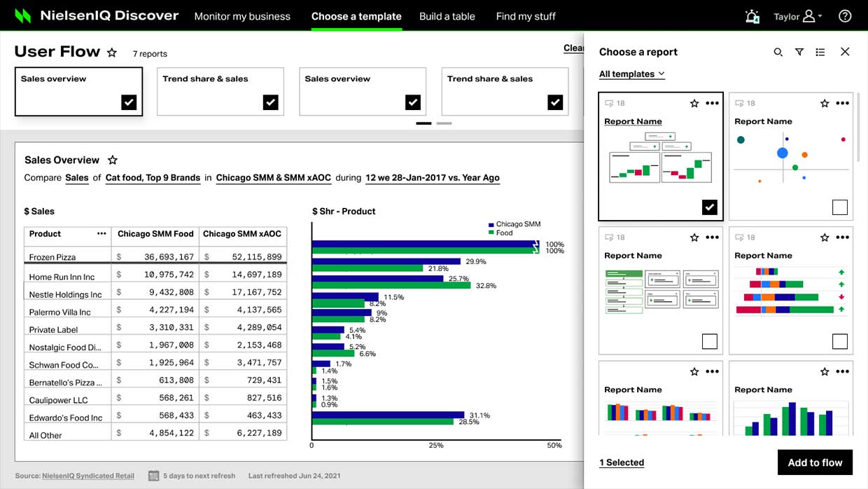Open the Taylor account dropdown arrow
The width and height of the screenshot is (868, 489).
tap(820, 16)
